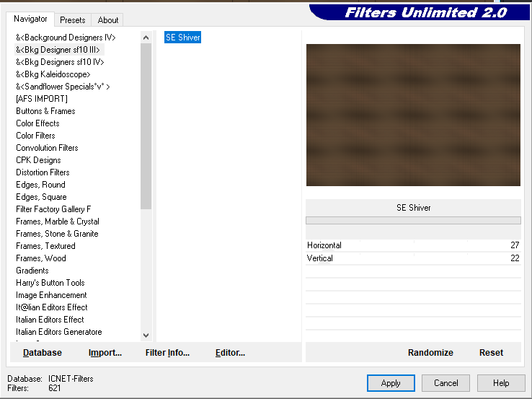Select Buttons & Frames category
Viewport: 532px width, 399px height.
pyautogui.click(x=45, y=111)
